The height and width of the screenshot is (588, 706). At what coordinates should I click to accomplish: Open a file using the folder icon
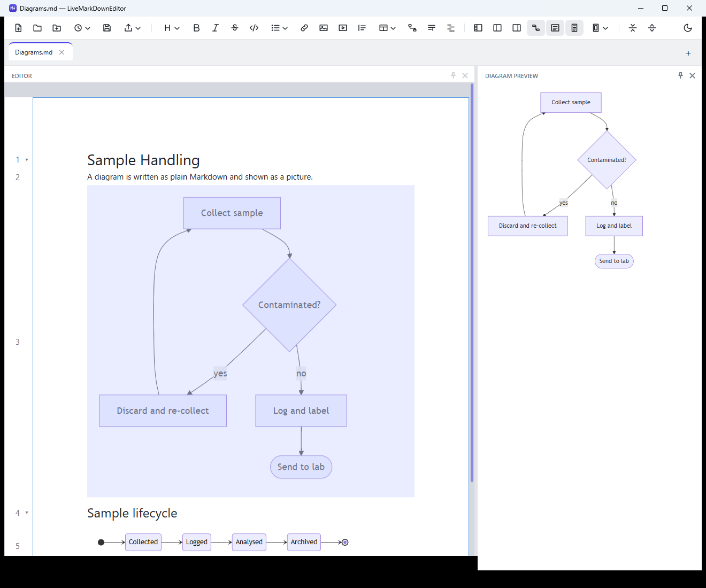(37, 28)
